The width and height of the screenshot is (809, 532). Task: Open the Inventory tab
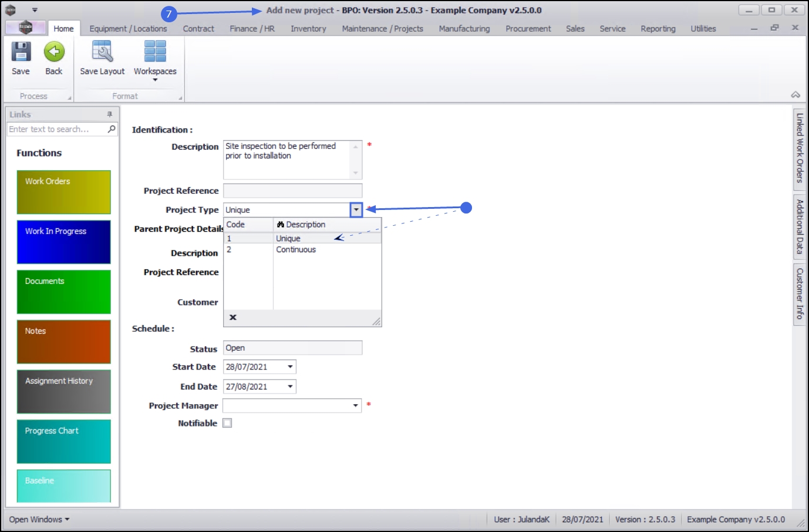click(308, 29)
